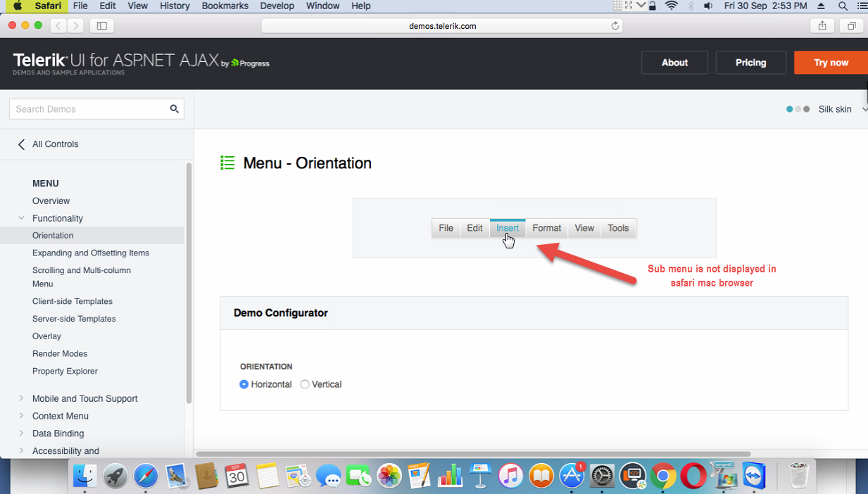Open Scrolling and Multi-column Menu demo
This screenshot has width=868, height=494.
pyautogui.click(x=82, y=277)
